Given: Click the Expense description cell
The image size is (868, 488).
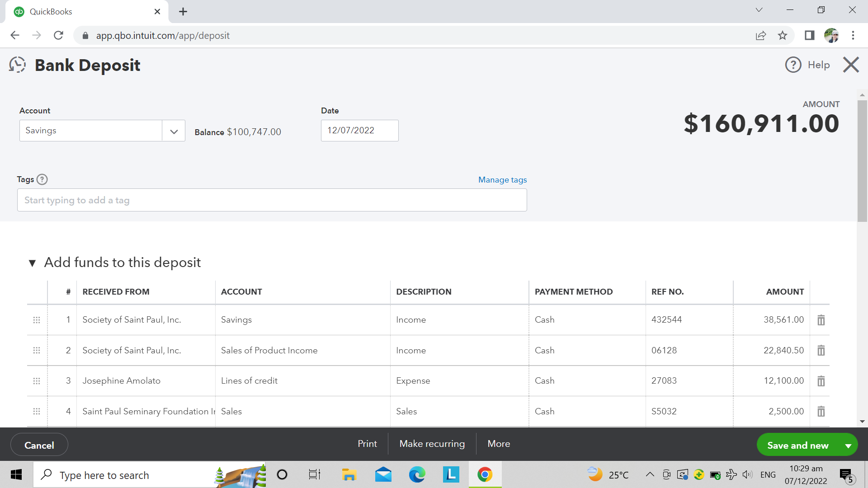Looking at the screenshot, I should [459, 381].
